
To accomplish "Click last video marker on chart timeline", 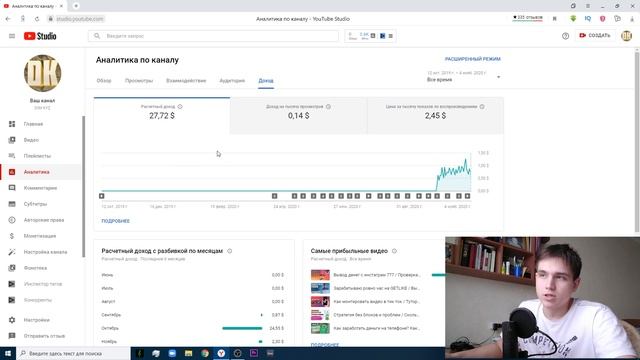I will pos(467,196).
